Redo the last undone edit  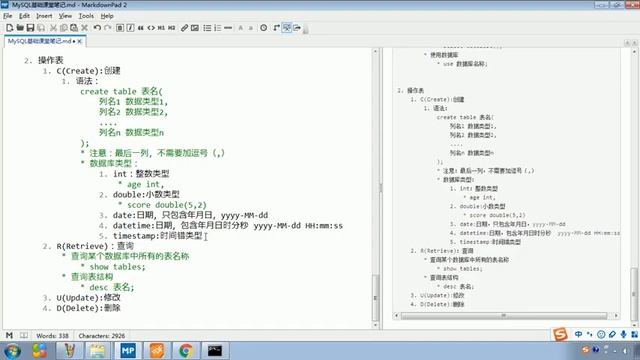(x=108, y=28)
